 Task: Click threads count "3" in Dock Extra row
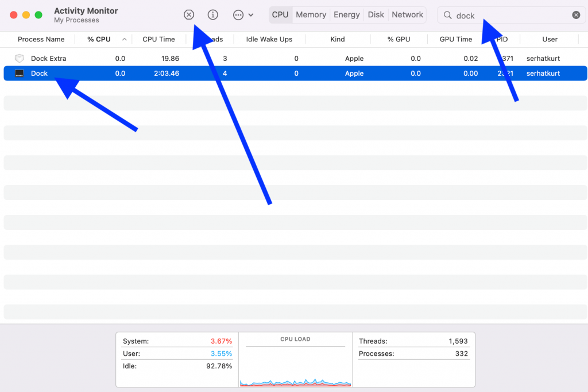[225, 58]
